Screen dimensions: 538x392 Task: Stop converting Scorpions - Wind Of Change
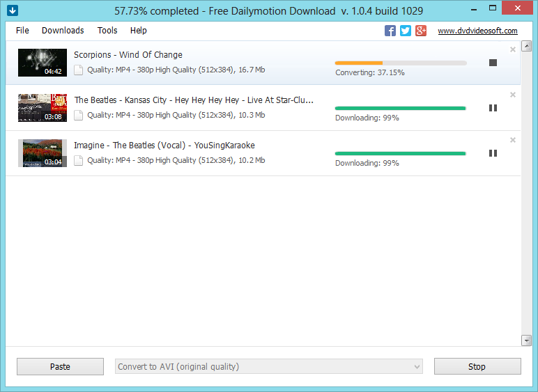pos(493,63)
